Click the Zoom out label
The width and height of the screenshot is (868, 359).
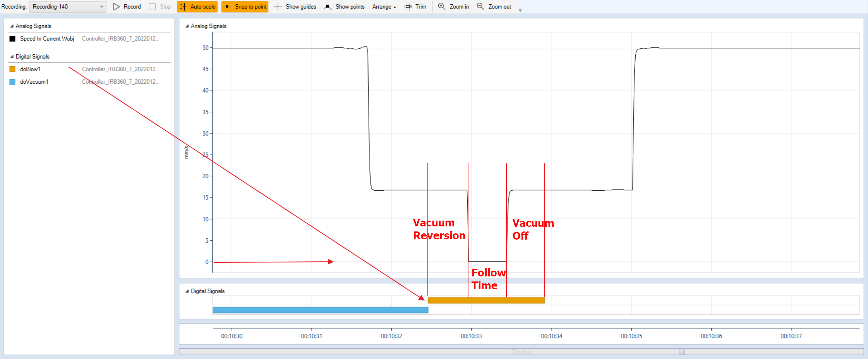[x=499, y=7]
